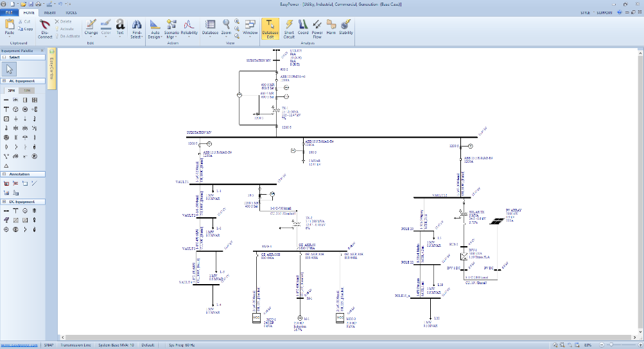Image resolution: width=644 pixels, height=349 pixels.
Task: Open the Auto Design dropdown
Action: click(155, 29)
